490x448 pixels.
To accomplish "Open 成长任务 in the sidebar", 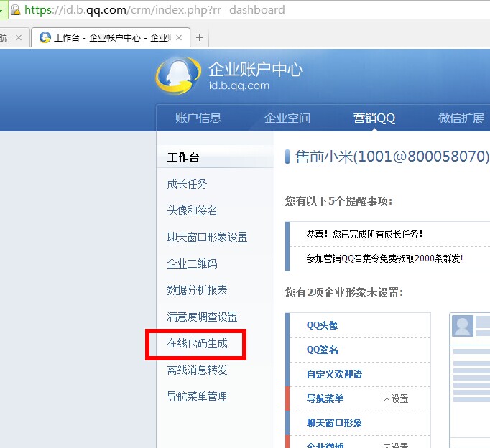I will pos(188,184).
